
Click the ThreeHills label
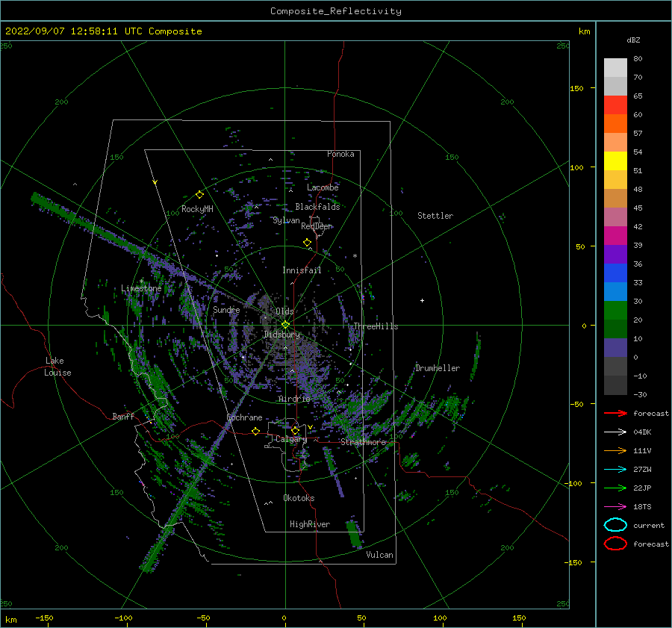tap(376, 326)
